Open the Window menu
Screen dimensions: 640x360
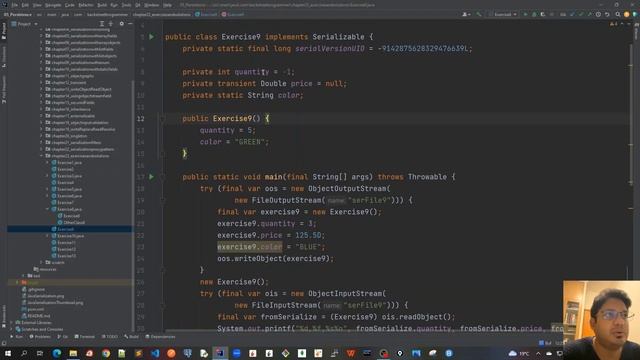pyautogui.click(x=151, y=5)
